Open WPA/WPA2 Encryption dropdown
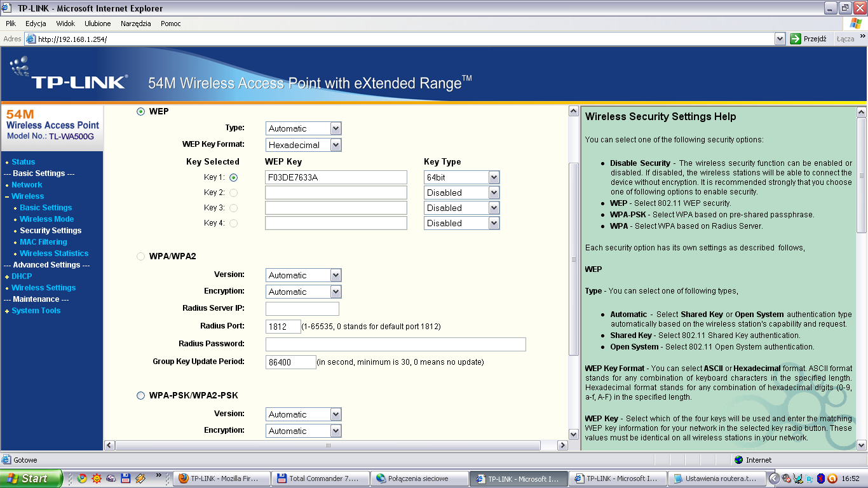The image size is (868, 488). pos(304,292)
